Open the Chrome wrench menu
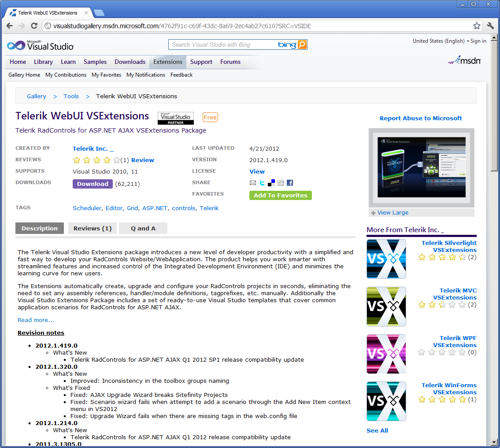 490,26
